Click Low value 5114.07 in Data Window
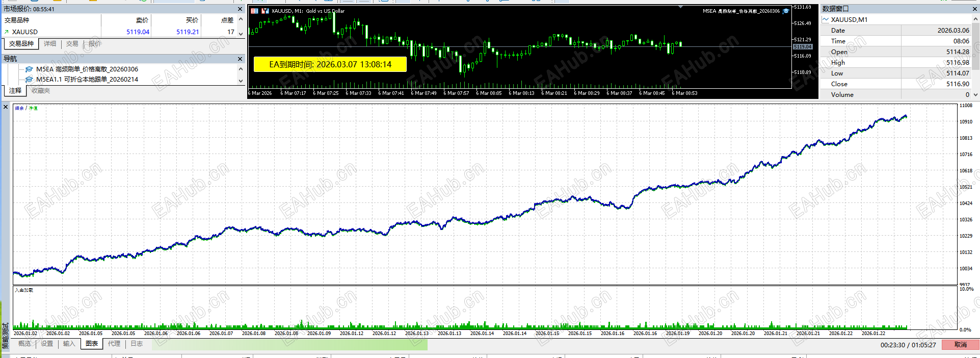This screenshot has height=358, width=980. 958,73
